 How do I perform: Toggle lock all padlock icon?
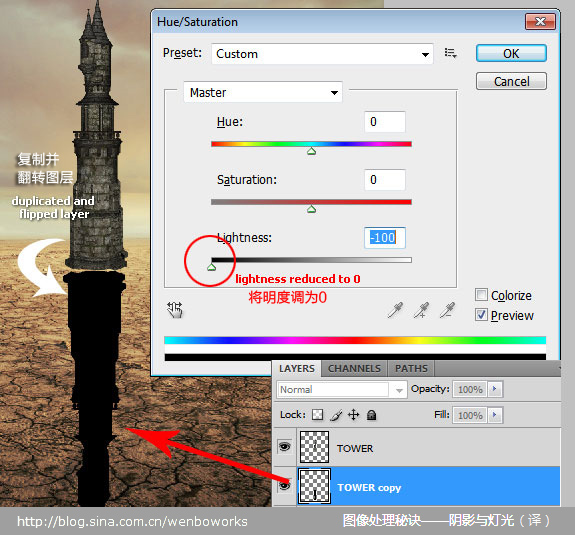point(371,415)
